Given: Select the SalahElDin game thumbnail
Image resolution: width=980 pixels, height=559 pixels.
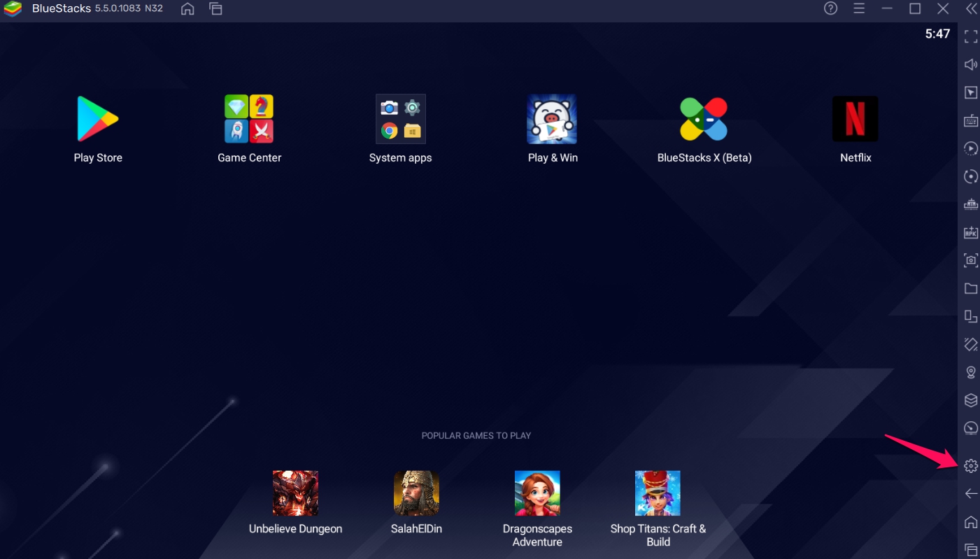Looking at the screenshot, I should pos(416,493).
